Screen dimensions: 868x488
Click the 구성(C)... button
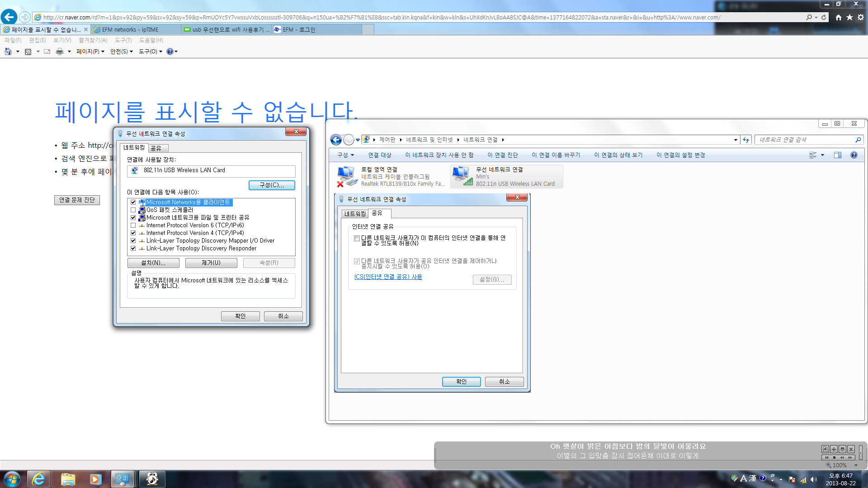[272, 185]
